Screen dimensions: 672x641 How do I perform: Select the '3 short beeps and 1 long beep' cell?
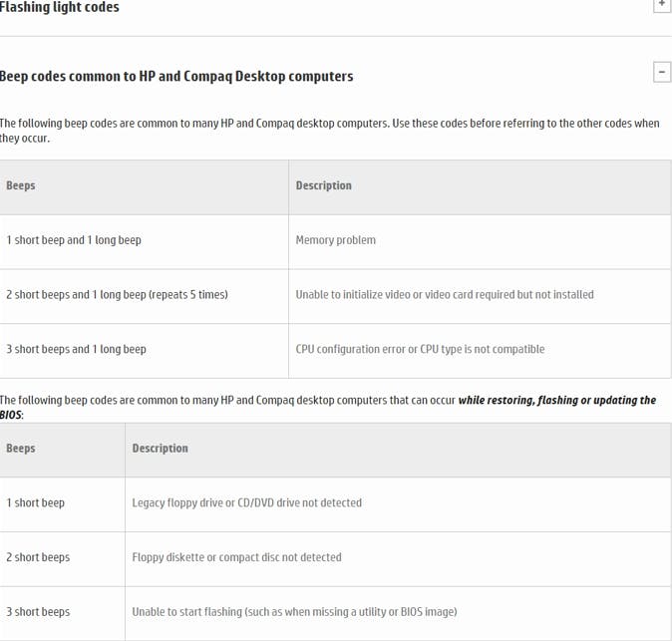point(76,349)
